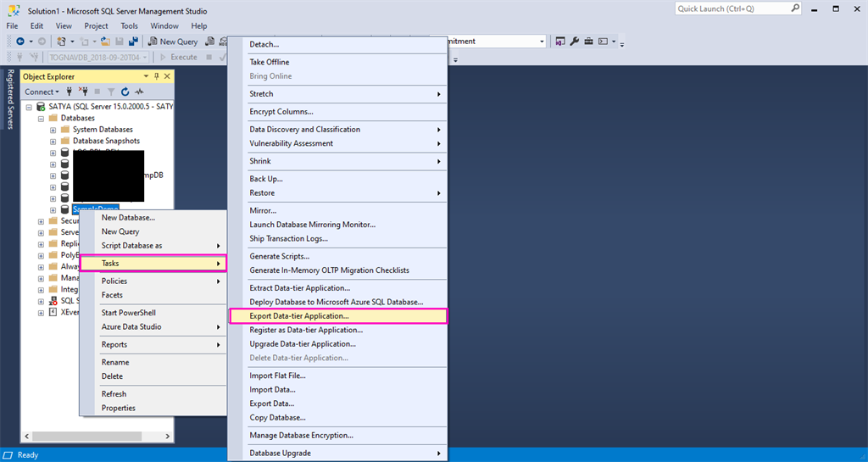Click Manage Database Encryption... option
Image resolution: width=868 pixels, height=462 pixels.
click(337, 436)
